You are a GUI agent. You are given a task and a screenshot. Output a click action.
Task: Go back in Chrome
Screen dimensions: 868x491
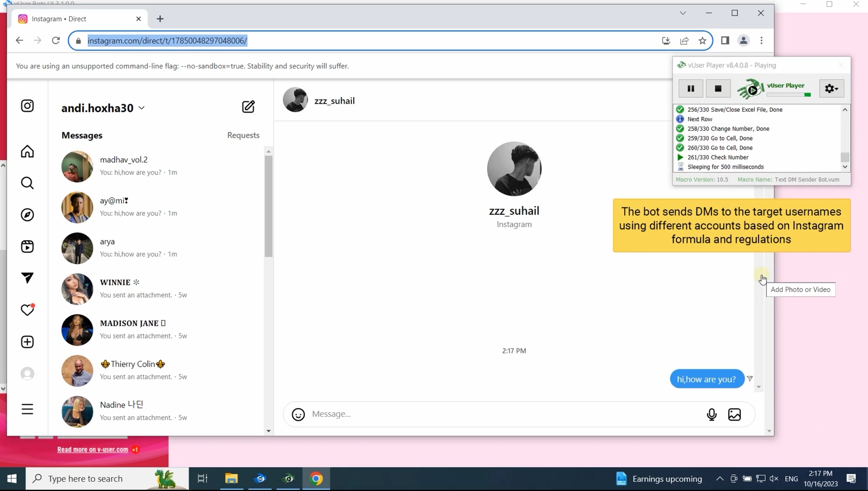(x=20, y=41)
